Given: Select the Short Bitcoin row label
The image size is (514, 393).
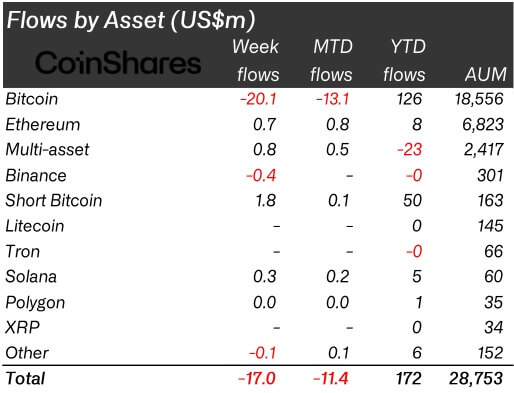Looking at the screenshot, I should point(54,201).
